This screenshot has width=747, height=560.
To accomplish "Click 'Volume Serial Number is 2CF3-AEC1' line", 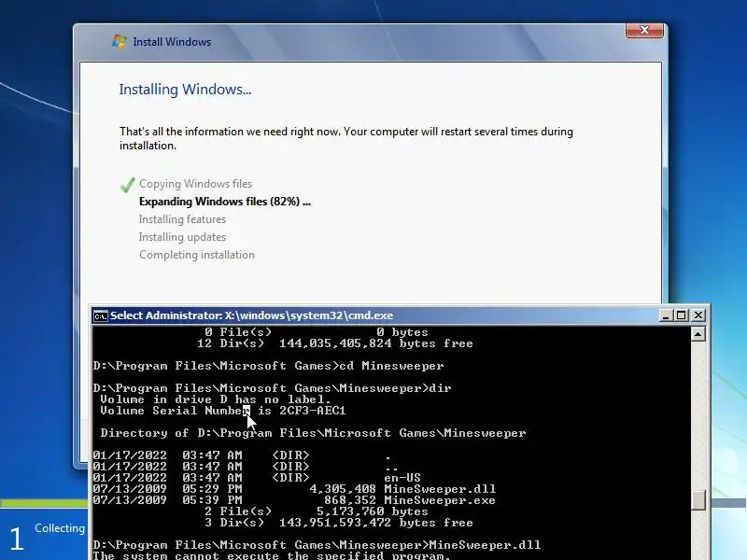I will [223, 411].
